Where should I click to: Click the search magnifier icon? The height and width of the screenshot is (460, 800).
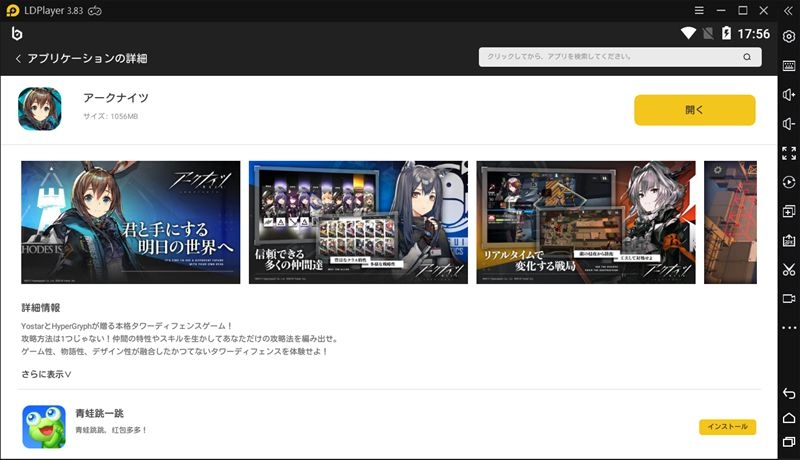pos(747,57)
